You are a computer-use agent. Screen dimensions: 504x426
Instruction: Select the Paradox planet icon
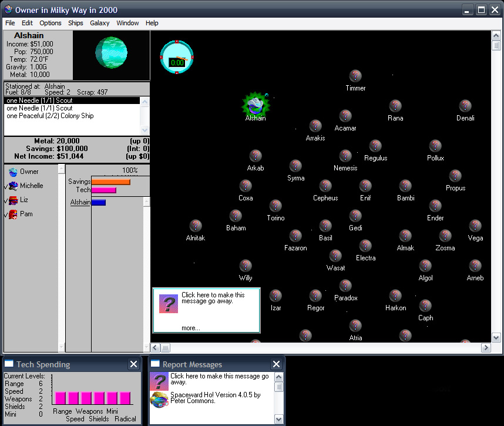click(345, 286)
